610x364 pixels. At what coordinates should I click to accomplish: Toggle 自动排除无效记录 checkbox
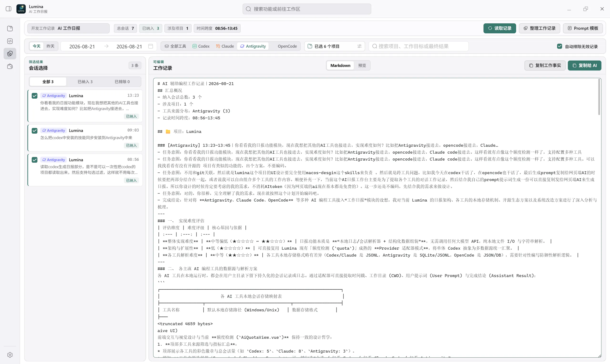(559, 46)
